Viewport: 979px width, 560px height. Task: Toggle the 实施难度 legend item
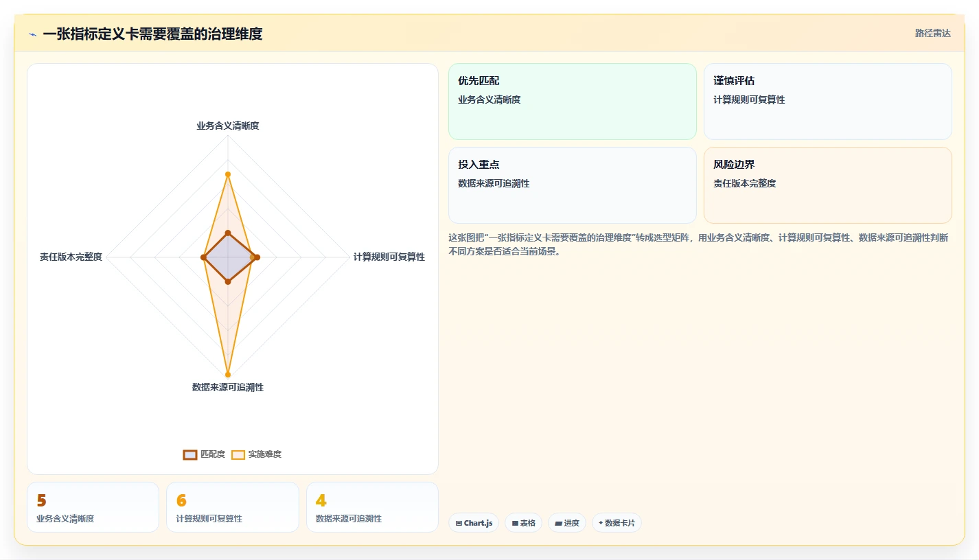256,454
